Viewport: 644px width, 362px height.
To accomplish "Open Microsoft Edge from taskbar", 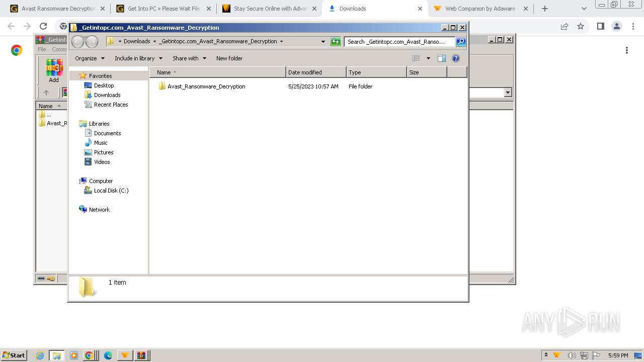I will (x=108, y=355).
